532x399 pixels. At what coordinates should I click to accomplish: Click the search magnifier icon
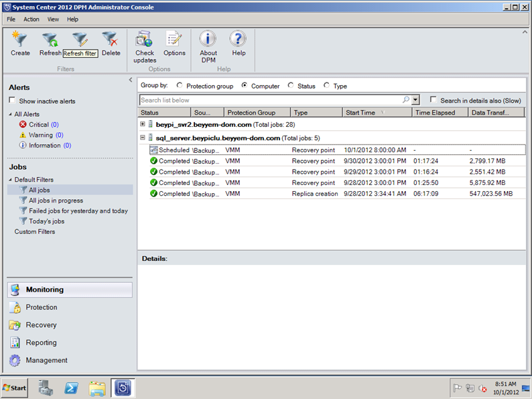pos(406,100)
